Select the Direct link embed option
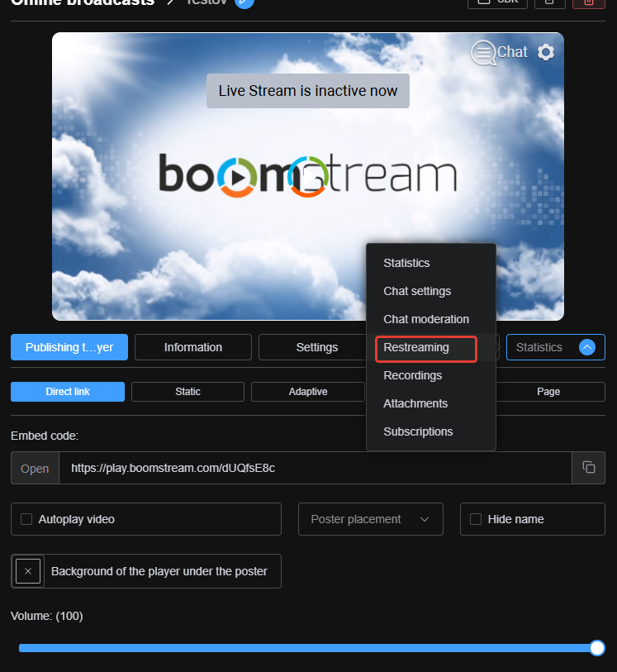The image size is (617, 672). click(x=68, y=392)
